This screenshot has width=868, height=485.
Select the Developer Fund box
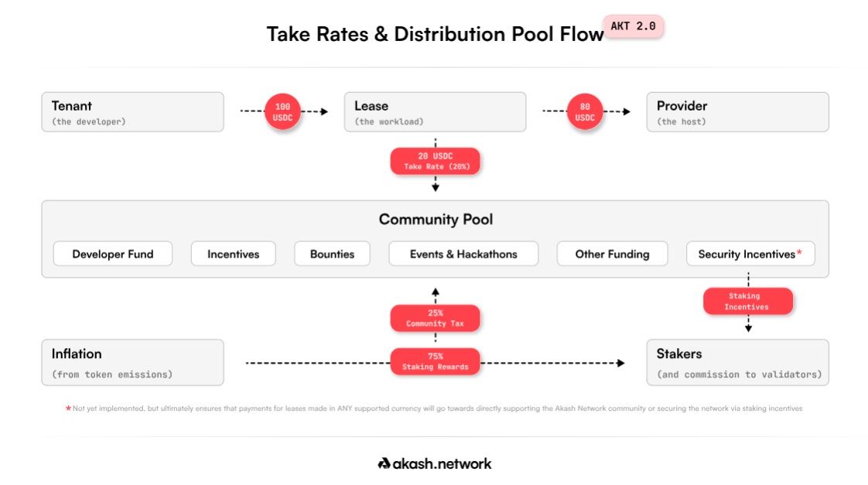tap(113, 254)
